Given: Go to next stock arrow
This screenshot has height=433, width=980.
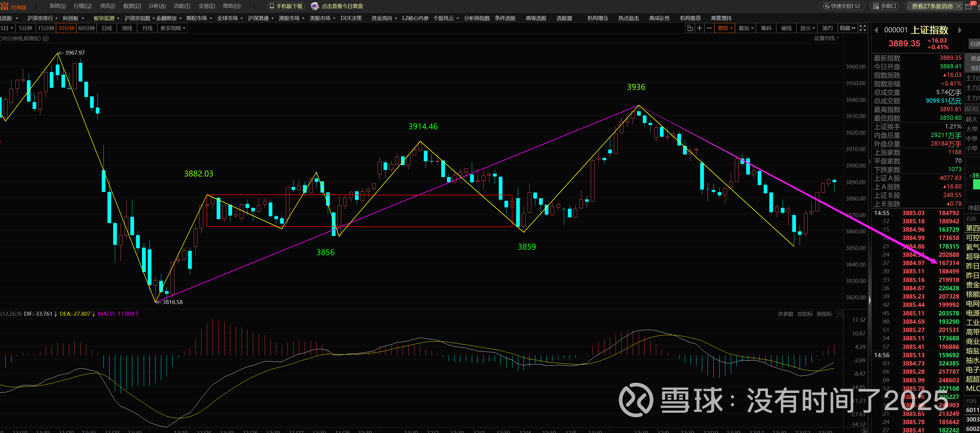Looking at the screenshot, I should click(959, 30).
